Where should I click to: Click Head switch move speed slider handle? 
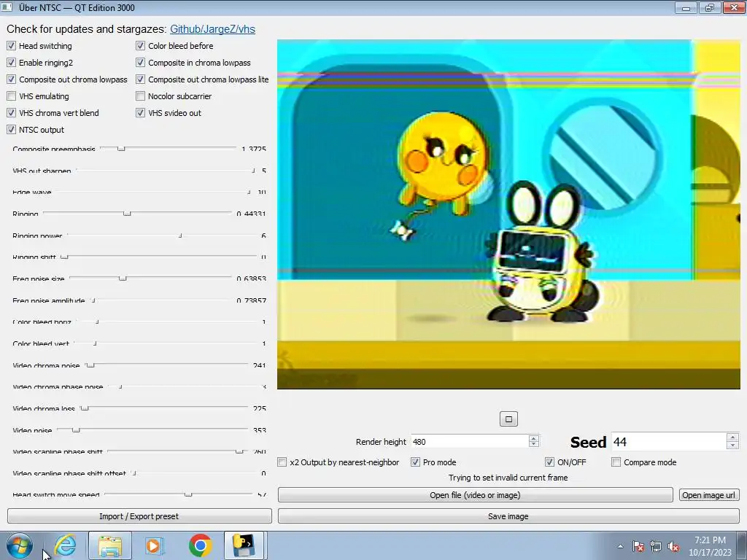point(188,494)
